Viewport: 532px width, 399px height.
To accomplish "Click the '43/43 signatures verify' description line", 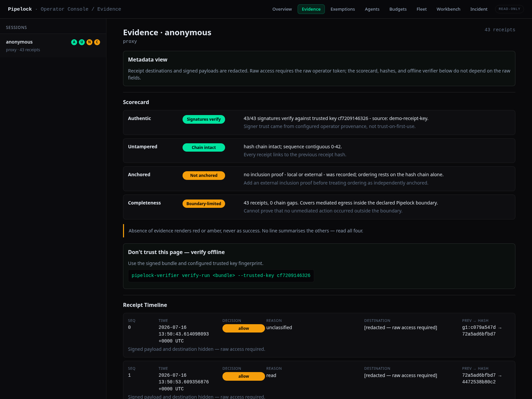I will (x=336, y=118).
